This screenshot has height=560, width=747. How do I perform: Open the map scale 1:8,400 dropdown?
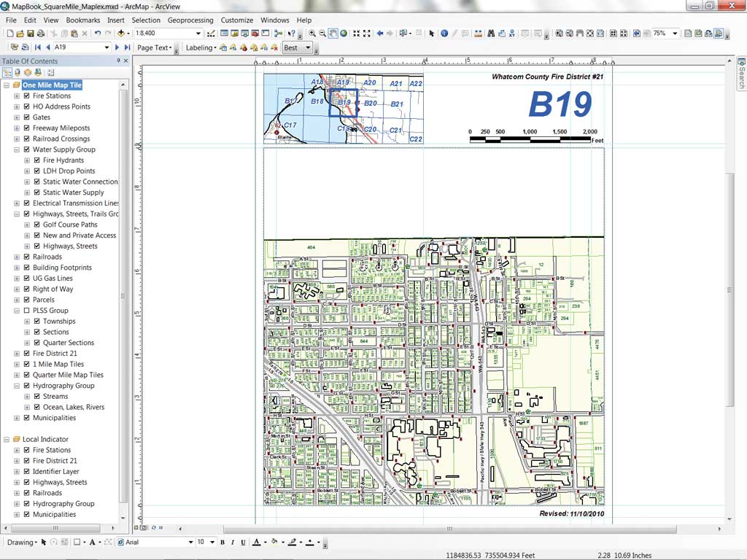[x=198, y=34]
